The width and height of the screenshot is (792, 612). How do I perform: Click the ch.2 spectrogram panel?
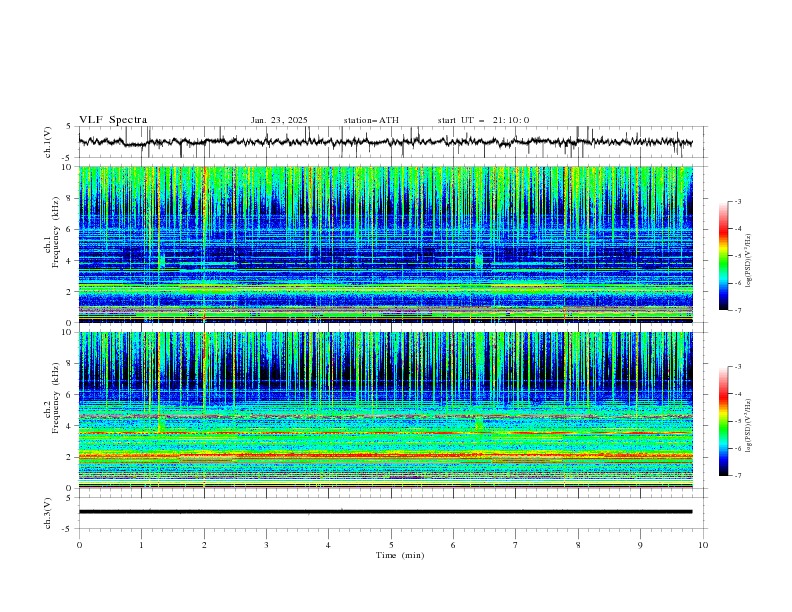(385, 410)
